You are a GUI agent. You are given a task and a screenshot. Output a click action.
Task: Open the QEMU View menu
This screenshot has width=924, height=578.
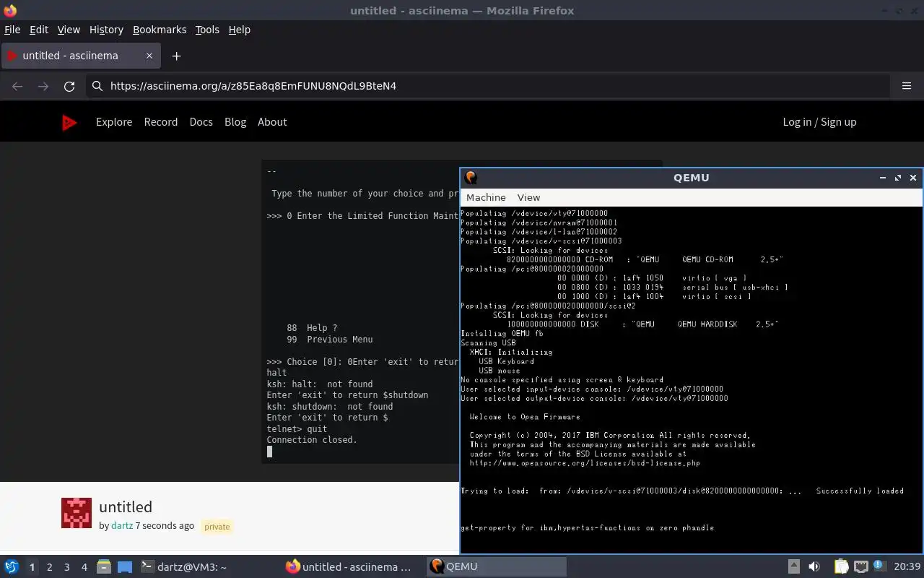point(528,197)
